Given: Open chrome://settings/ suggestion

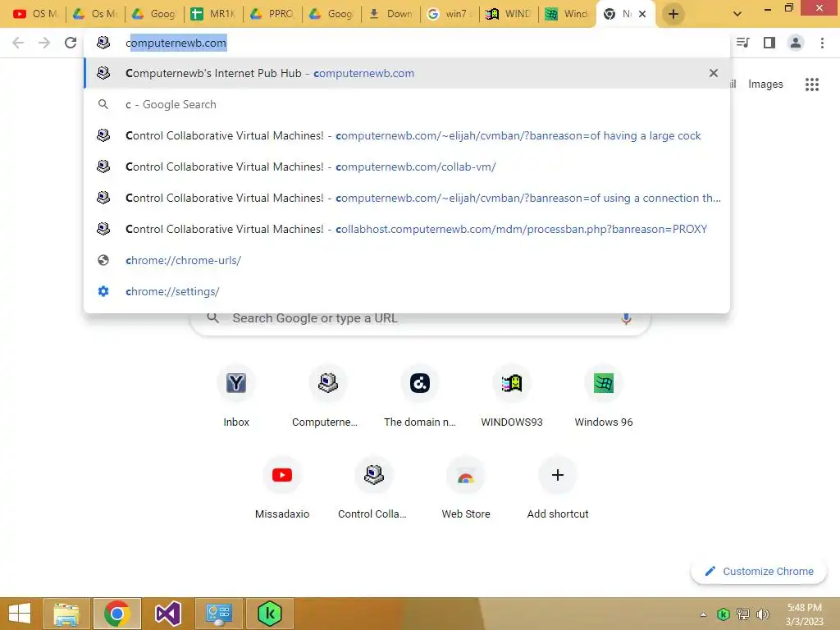Looking at the screenshot, I should (x=407, y=291).
